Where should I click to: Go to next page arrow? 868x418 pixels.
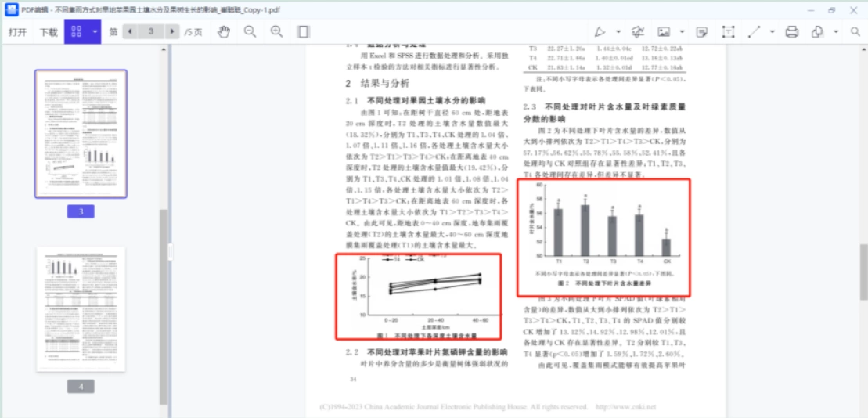tap(173, 31)
